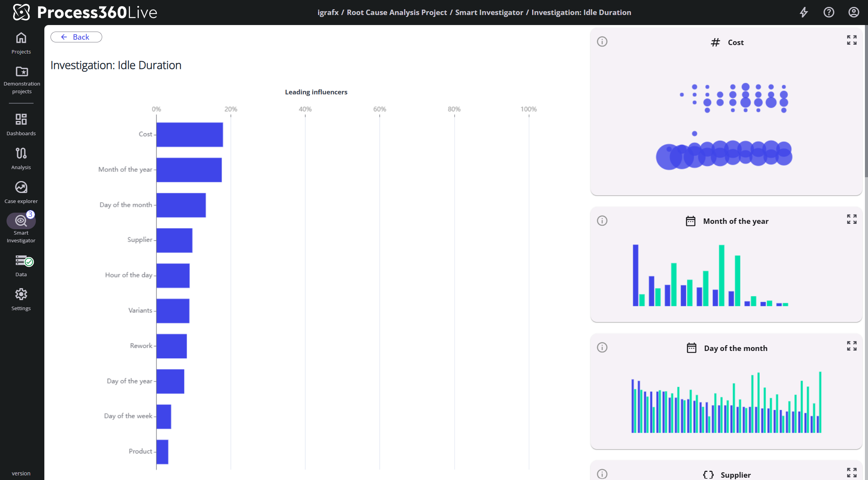Click the Smart Investigator notification badge 3
Viewport: 868px width, 480px height.
tap(30, 215)
